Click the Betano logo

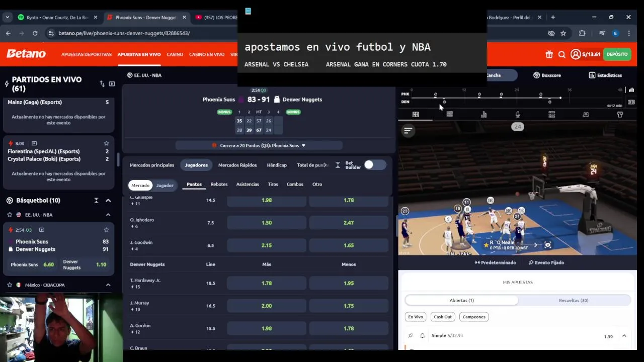click(26, 54)
